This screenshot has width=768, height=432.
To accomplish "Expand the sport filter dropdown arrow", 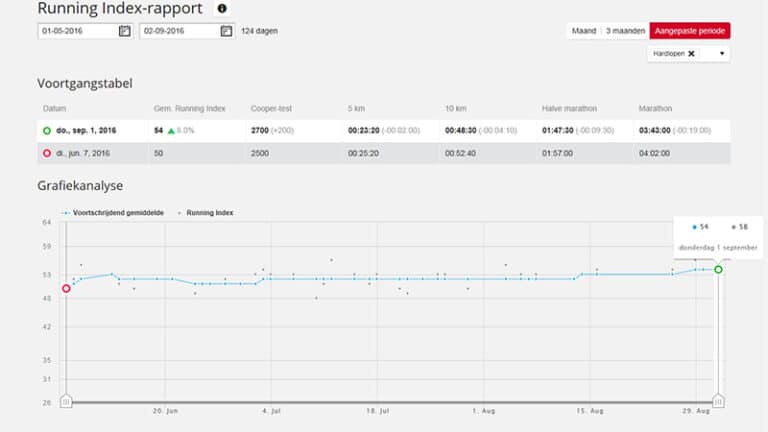I will 721,54.
